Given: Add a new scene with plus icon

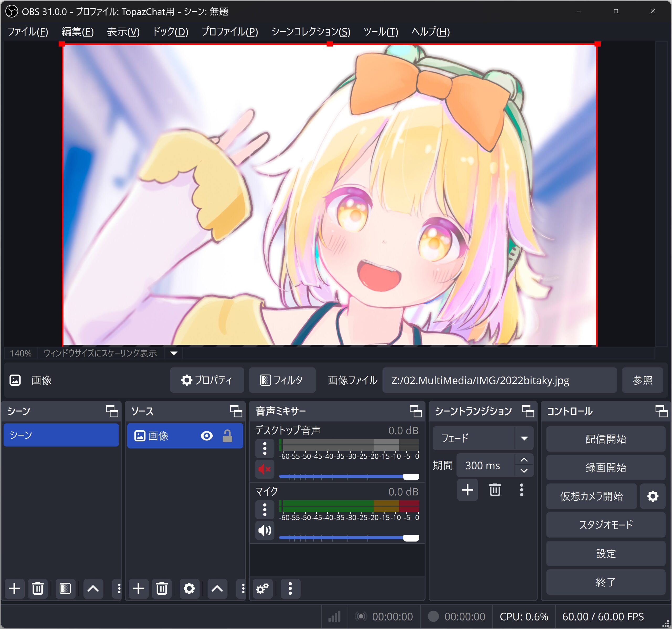Looking at the screenshot, I should (14, 589).
